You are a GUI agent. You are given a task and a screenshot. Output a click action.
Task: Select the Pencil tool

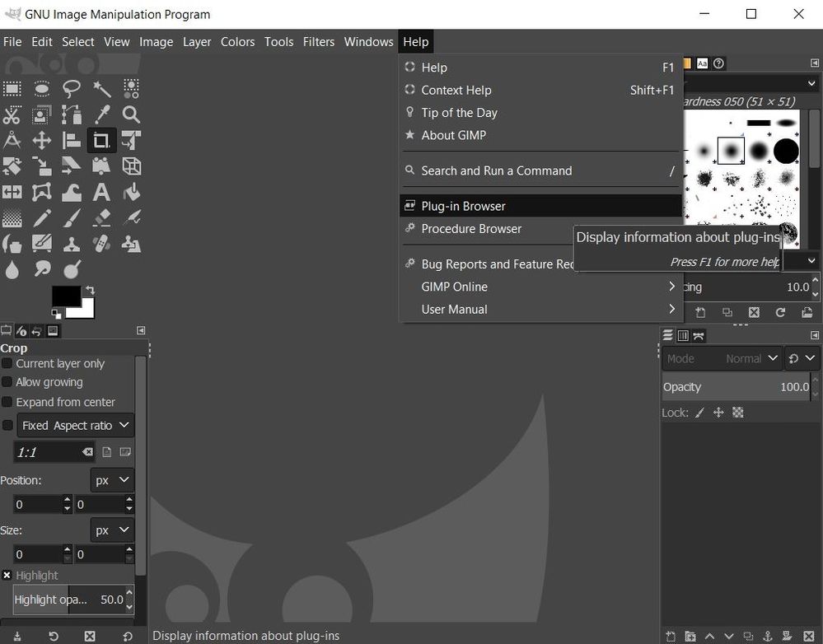pyautogui.click(x=42, y=217)
